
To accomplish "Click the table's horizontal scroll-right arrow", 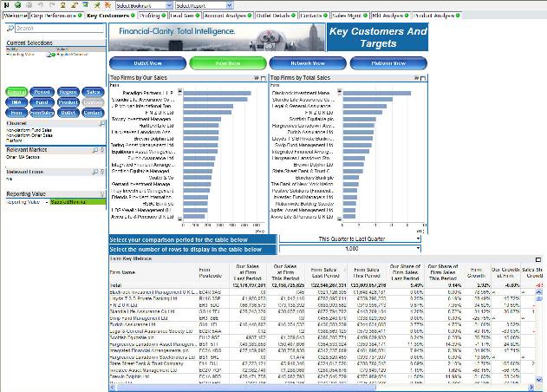I will coord(531,387).
